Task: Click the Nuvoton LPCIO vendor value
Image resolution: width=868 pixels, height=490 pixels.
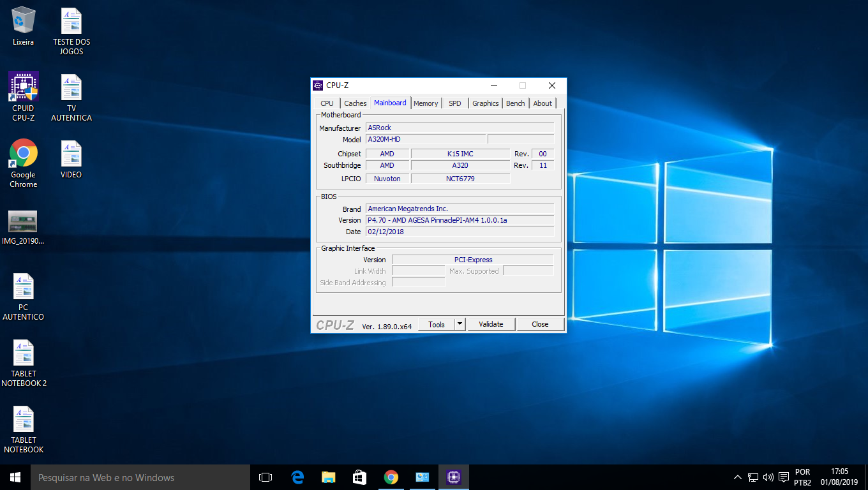Action: [387, 179]
